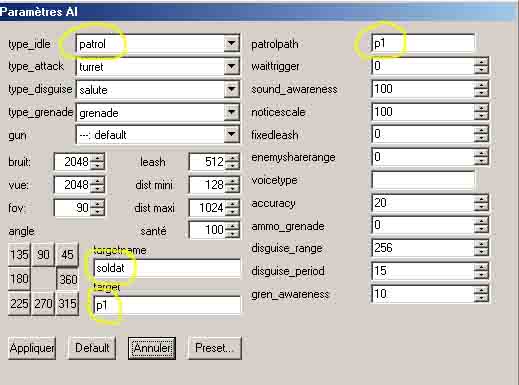
Task: Click the empty voicetype field
Action: coord(423,180)
